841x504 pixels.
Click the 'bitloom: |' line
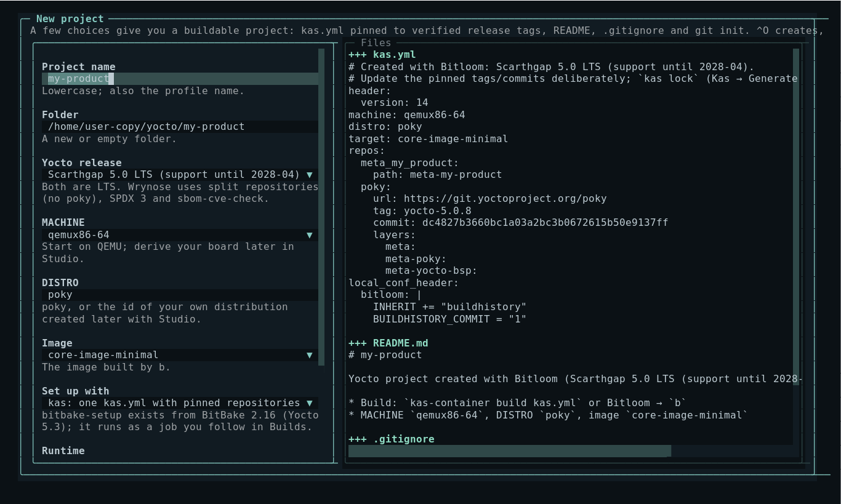(392, 295)
